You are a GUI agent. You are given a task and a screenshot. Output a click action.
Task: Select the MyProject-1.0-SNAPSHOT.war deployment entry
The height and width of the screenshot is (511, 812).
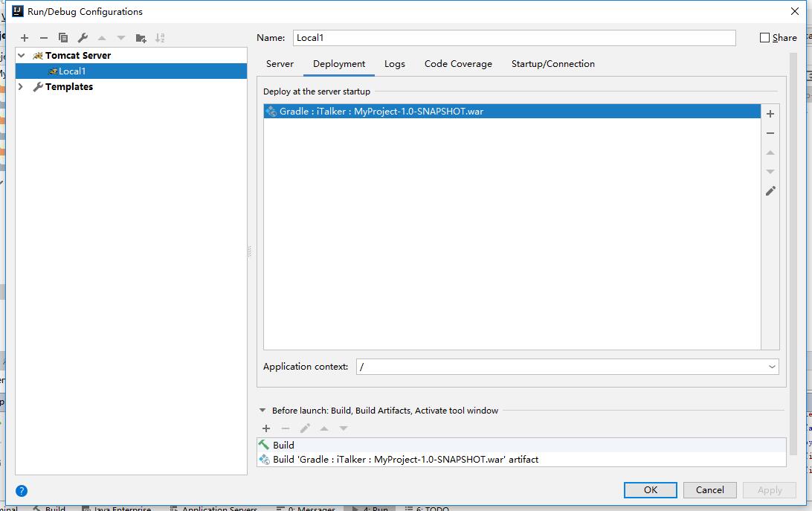click(512, 112)
